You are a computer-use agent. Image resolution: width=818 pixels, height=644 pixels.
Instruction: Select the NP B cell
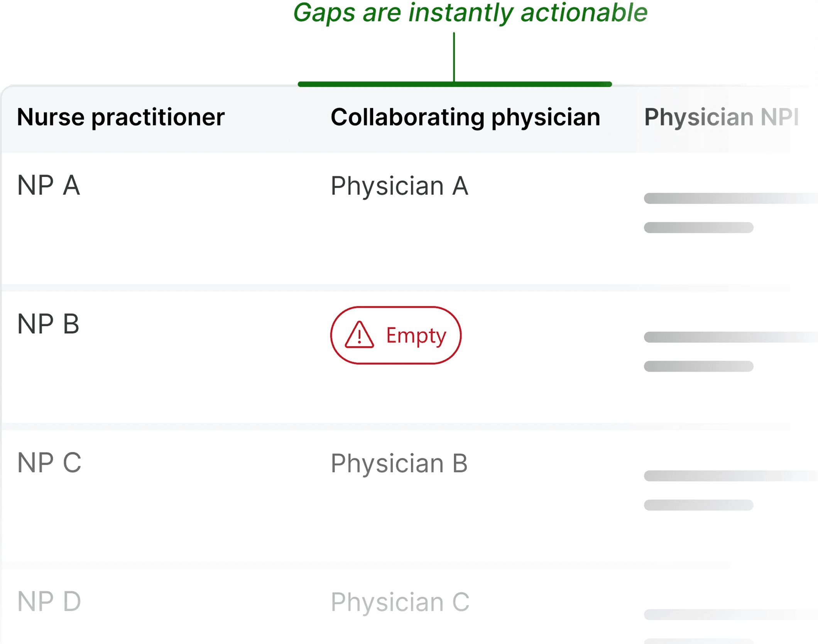(x=48, y=324)
